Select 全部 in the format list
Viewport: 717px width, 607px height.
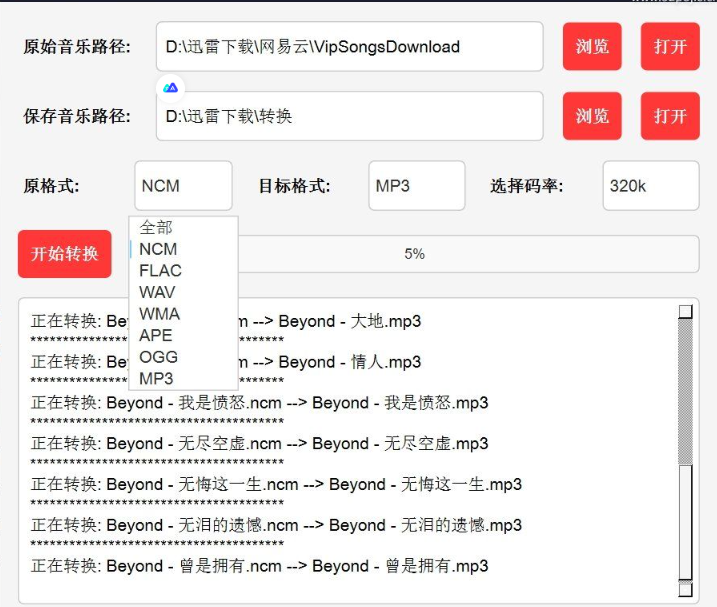coord(183,227)
